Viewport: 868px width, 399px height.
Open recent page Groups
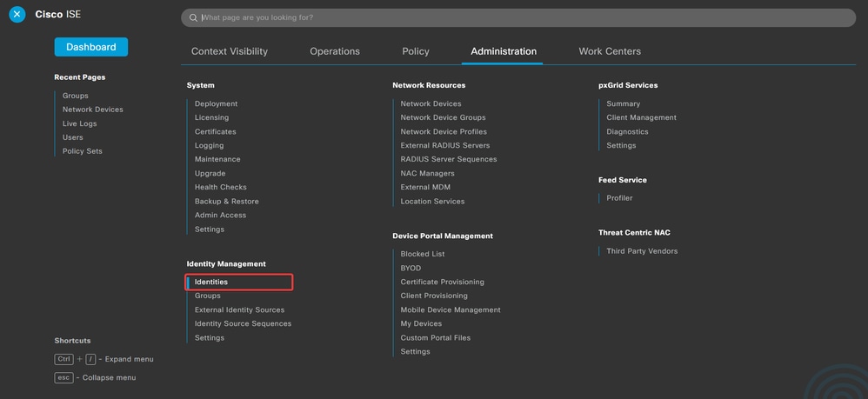[x=76, y=96]
